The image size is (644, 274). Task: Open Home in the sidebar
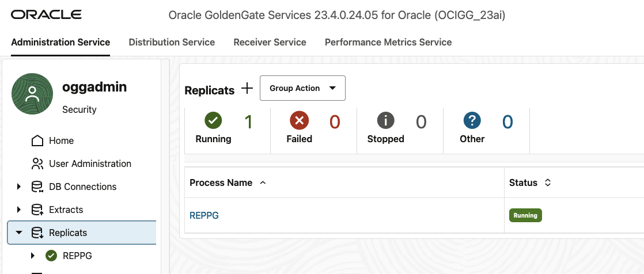coord(61,140)
